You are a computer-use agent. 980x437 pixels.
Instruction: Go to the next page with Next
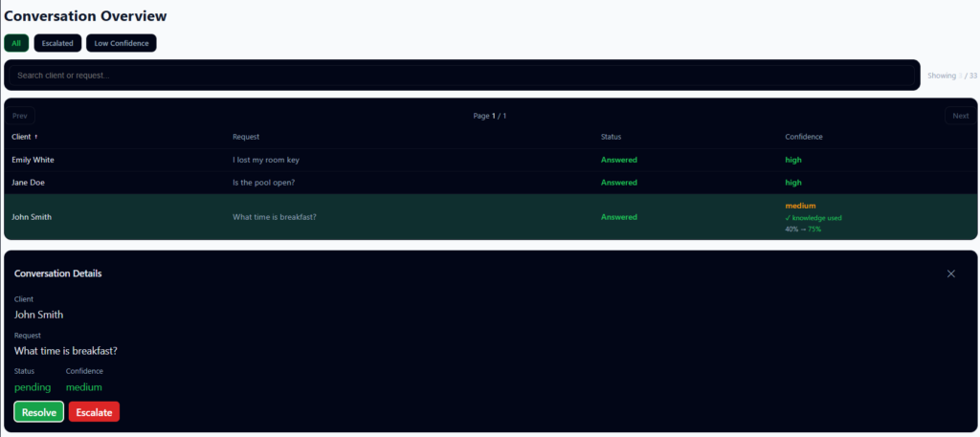960,116
